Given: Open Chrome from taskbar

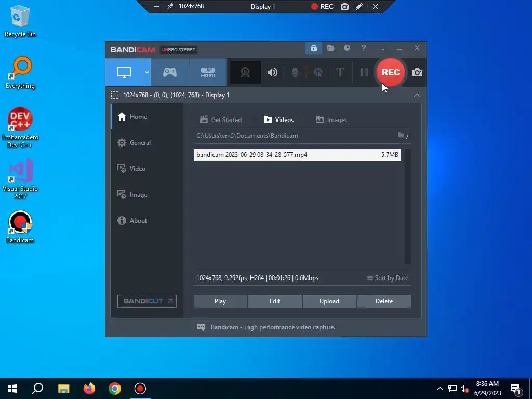Looking at the screenshot, I should [x=115, y=389].
